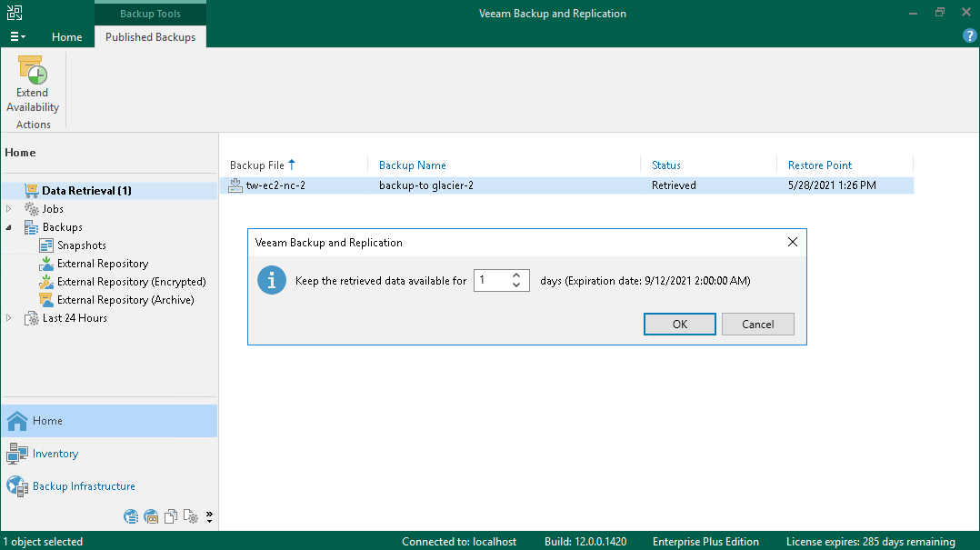The height and width of the screenshot is (550, 980).
Task: Expand the Last 24 Hours node
Action: (x=9, y=317)
